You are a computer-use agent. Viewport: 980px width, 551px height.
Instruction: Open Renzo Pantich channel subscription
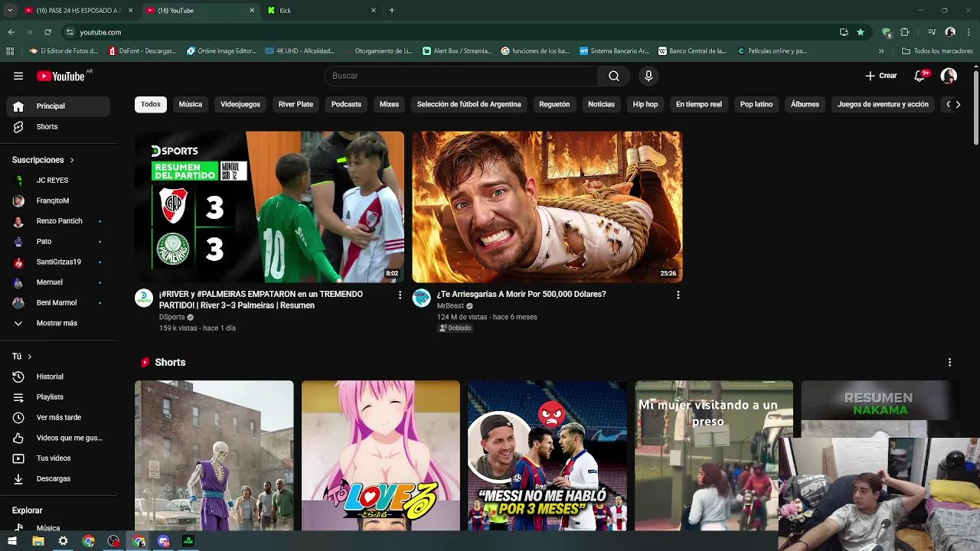[58, 221]
